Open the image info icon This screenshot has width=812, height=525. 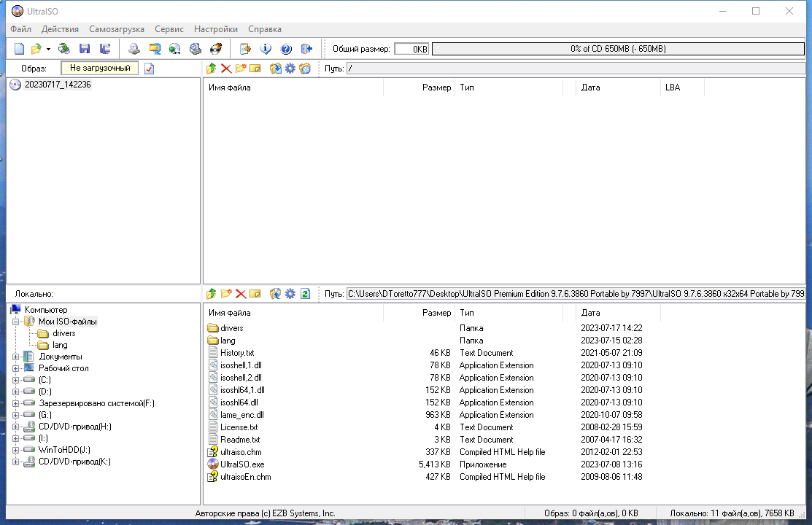point(266,49)
